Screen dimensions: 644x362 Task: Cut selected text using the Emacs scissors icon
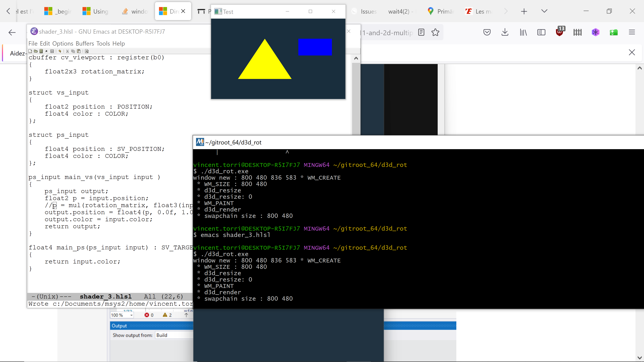[67, 51]
